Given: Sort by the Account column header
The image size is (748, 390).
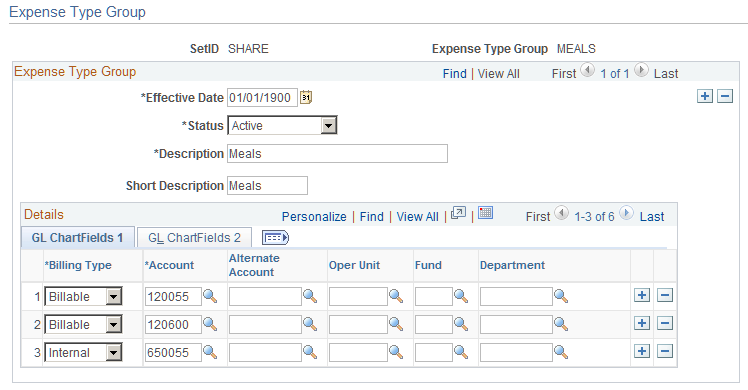Looking at the screenshot, I should (x=169, y=265).
